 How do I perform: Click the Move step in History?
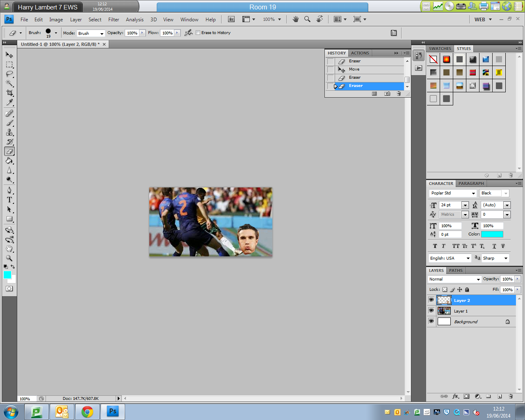[x=354, y=69]
